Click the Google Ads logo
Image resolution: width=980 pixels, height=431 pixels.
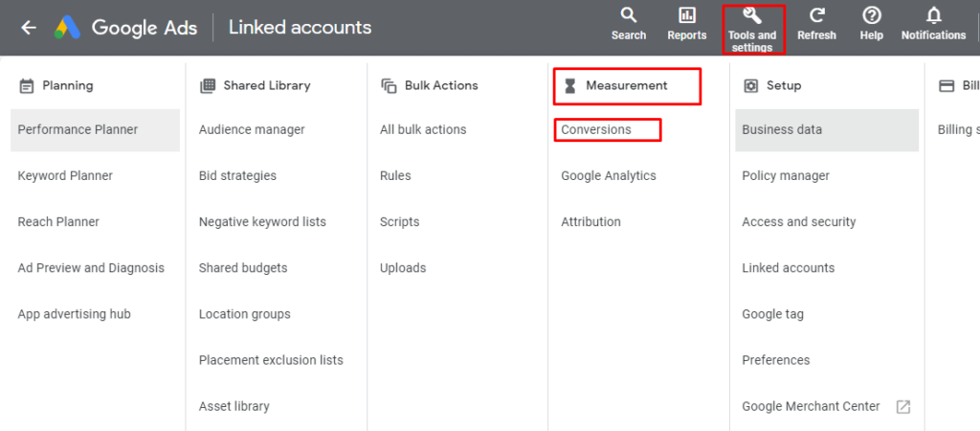point(68,28)
